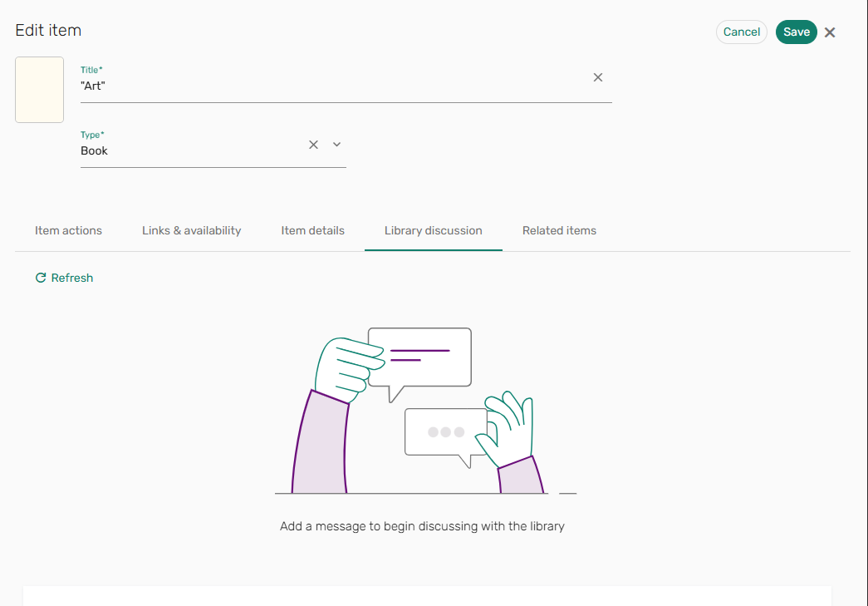Close the Edit item dialog

pos(830,32)
